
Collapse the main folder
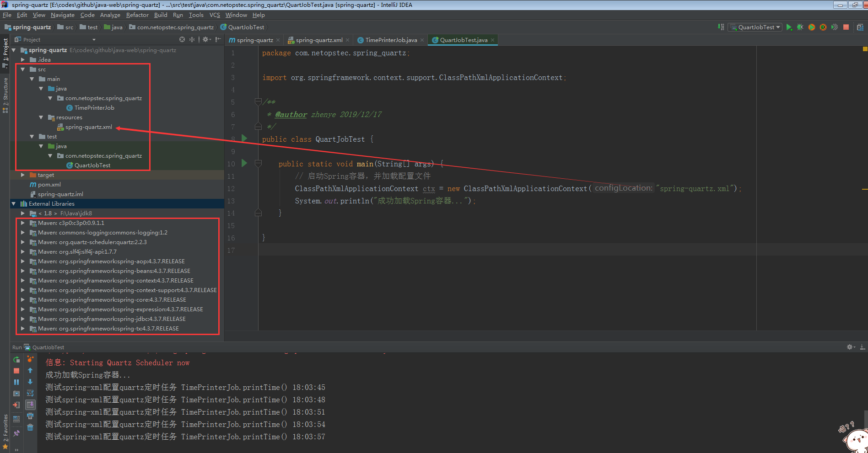[32, 79]
